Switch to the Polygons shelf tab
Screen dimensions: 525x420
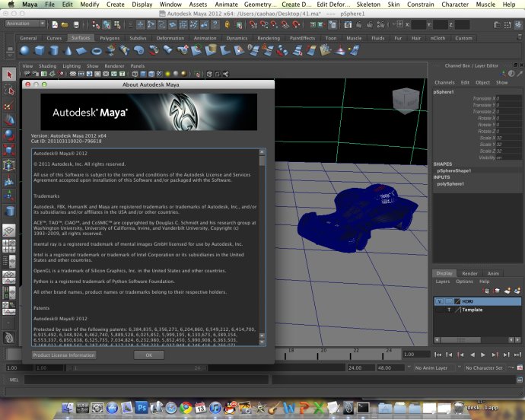110,38
